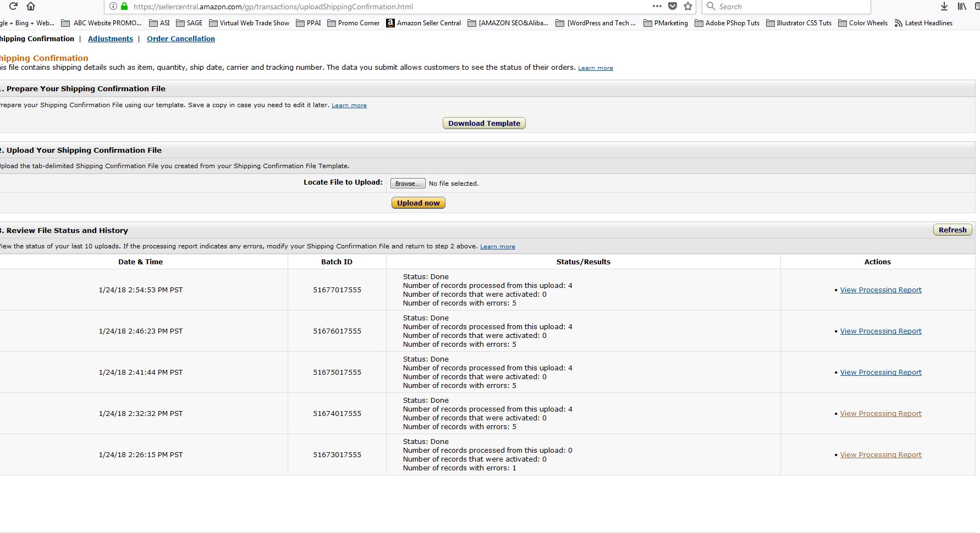Click date 1/24/18 2:54:53 PM PST
Screen dimensions: 980x533
pos(141,290)
